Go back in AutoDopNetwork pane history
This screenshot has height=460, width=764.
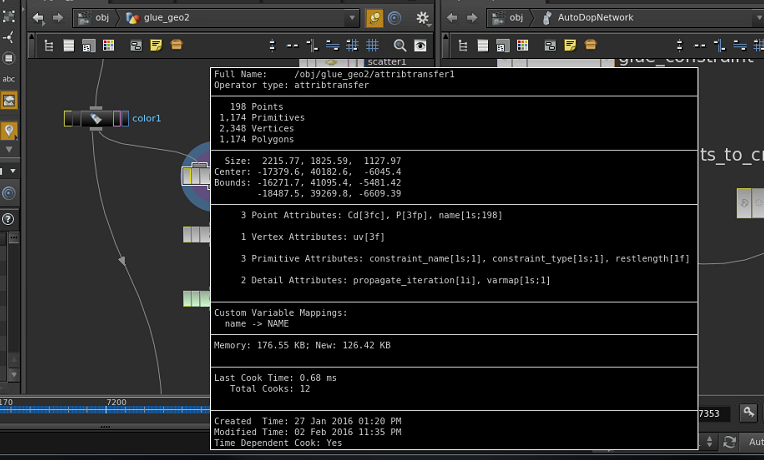click(452, 18)
